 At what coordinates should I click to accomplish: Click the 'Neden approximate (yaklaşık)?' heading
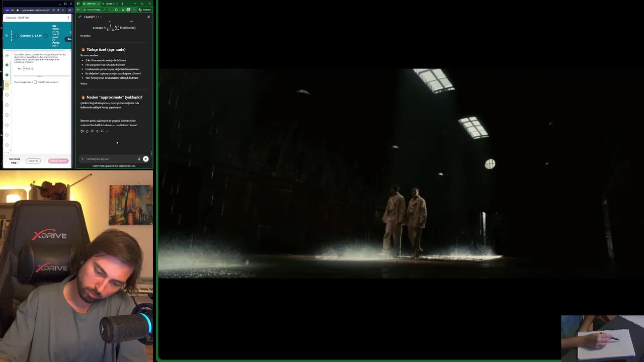click(114, 98)
